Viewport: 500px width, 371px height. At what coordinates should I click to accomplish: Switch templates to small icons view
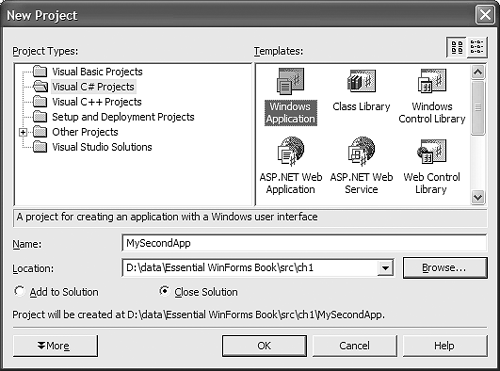point(477,47)
